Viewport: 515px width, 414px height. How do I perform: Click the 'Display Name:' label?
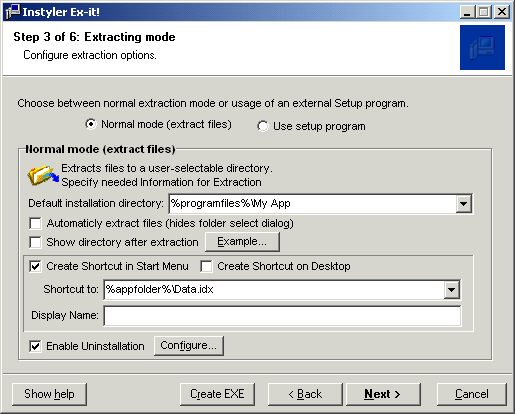click(x=65, y=315)
